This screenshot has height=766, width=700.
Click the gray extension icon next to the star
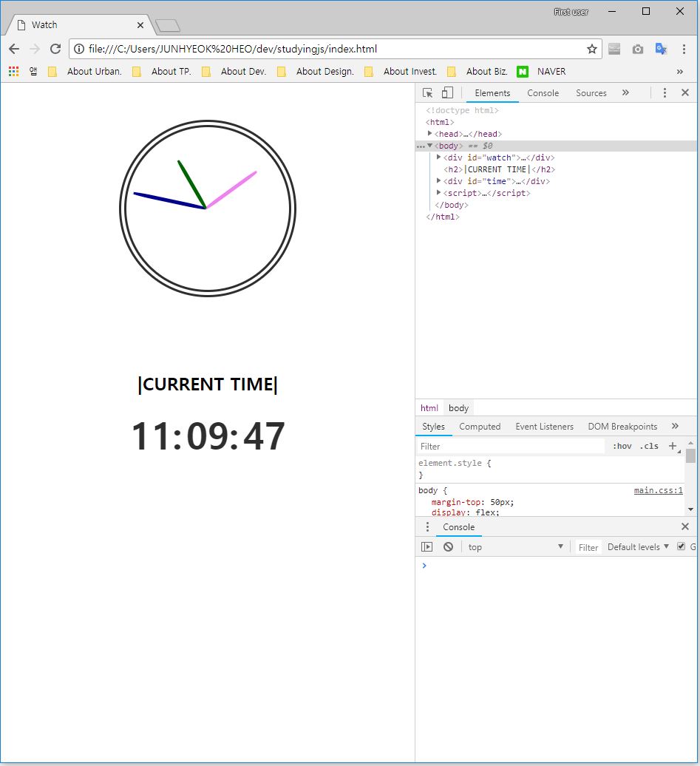pyautogui.click(x=614, y=49)
